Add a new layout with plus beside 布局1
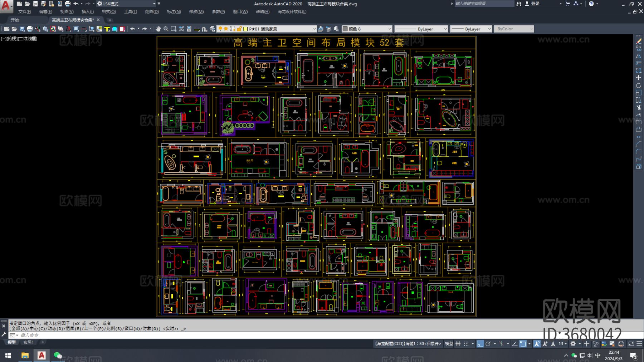This screenshot has width=644, height=362. (43, 342)
